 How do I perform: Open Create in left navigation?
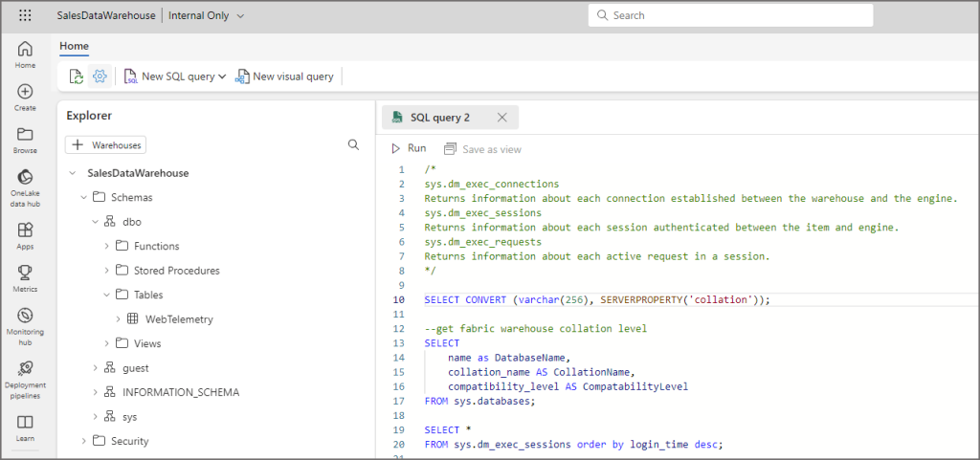(25, 98)
